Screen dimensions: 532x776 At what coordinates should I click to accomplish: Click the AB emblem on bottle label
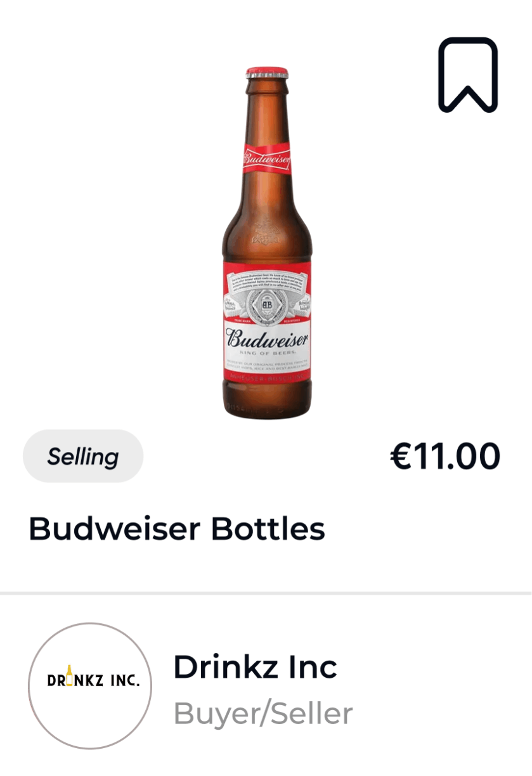267,304
